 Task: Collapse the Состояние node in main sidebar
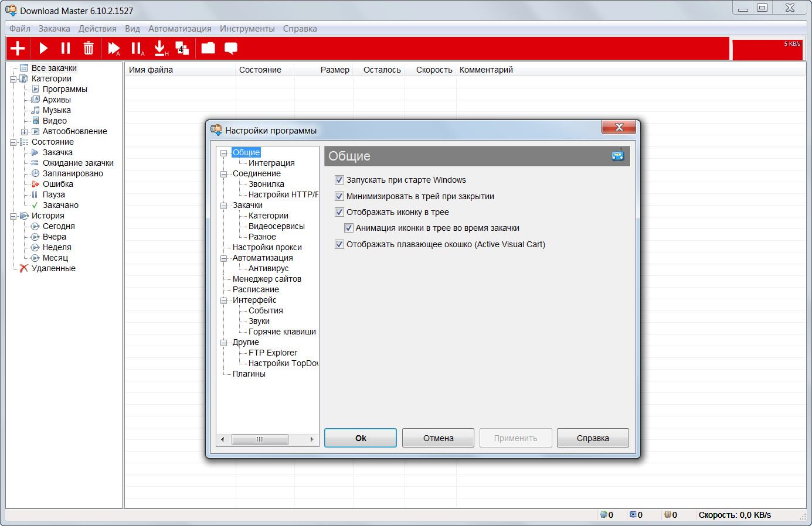click(x=13, y=142)
